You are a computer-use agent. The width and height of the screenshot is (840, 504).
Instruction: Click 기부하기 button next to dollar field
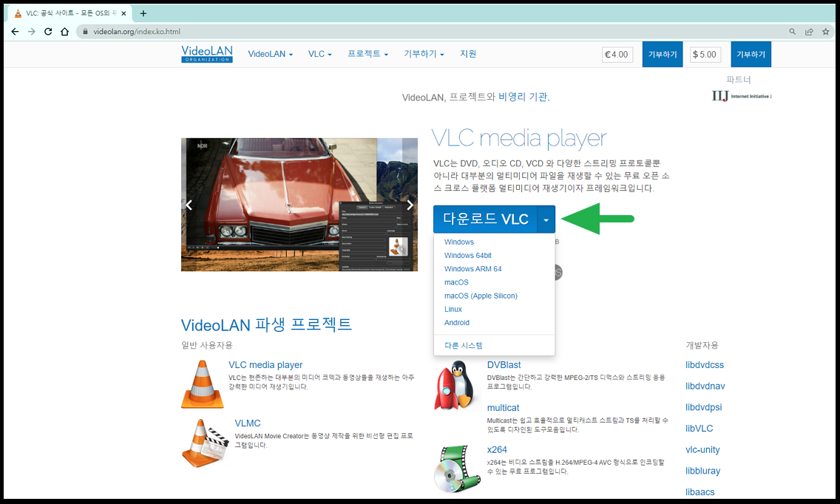pos(751,54)
